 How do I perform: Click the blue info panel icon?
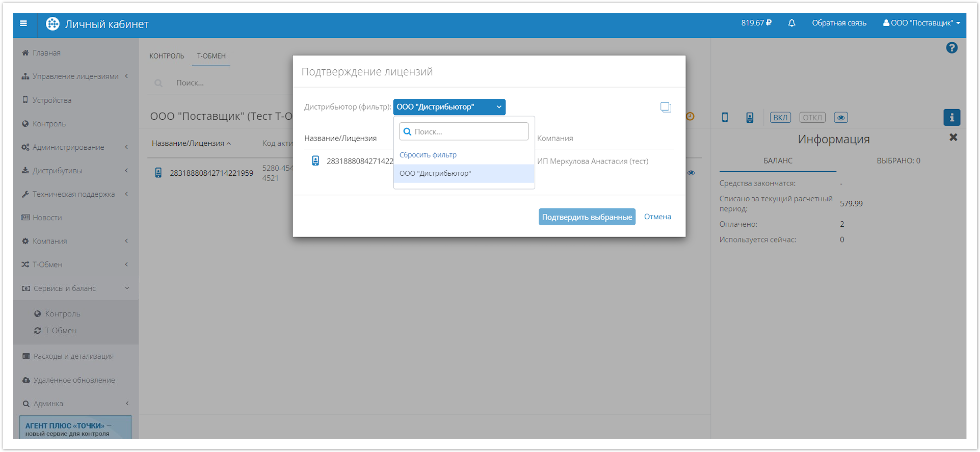click(951, 117)
